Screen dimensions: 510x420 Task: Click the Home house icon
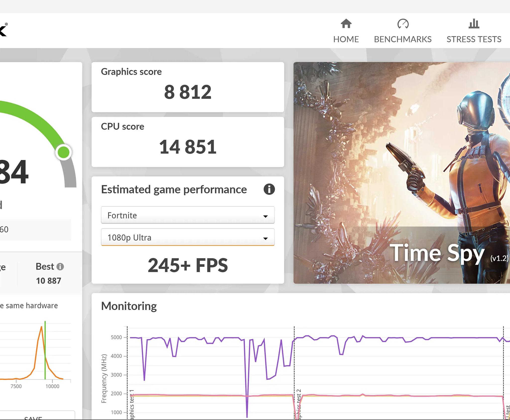coord(346,24)
